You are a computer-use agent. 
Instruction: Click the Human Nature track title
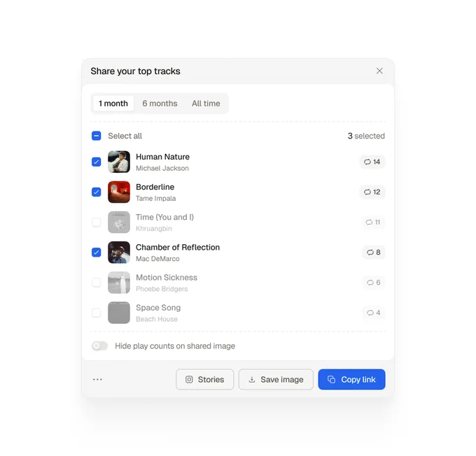[162, 157]
